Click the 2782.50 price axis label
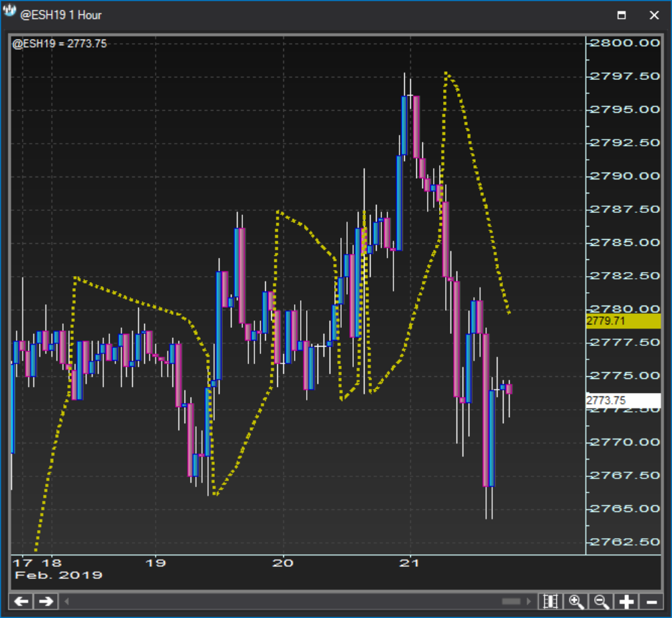 click(x=625, y=276)
